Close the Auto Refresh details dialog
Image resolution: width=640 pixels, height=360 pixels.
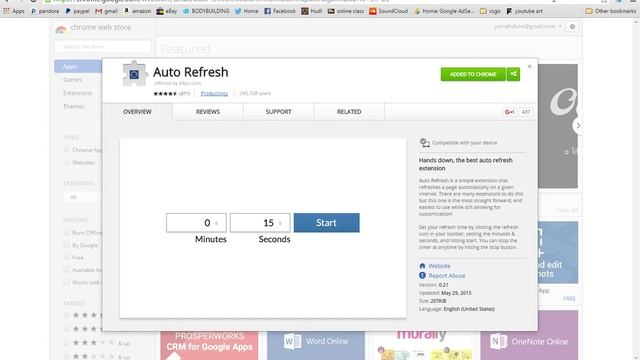[x=529, y=67]
